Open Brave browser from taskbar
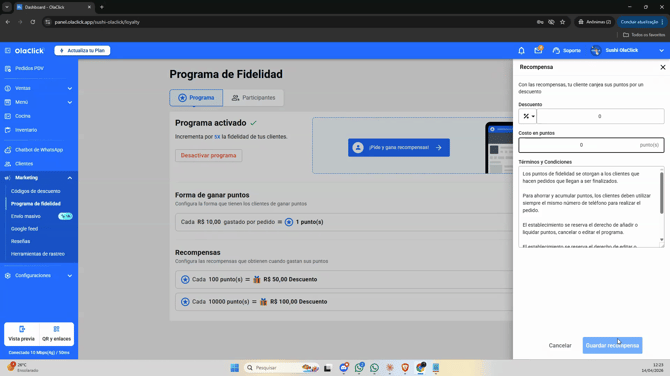The image size is (670, 376). (x=405, y=368)
